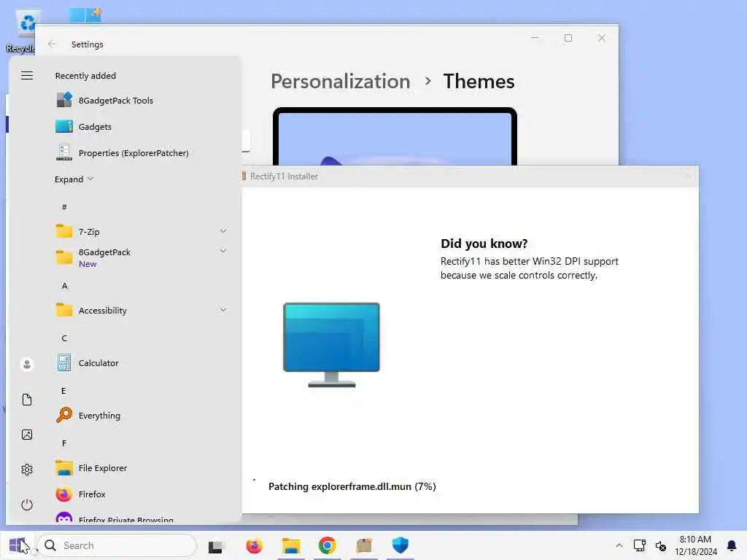Open user account icon in Start sidebar
The image size is (747, 560).
tap(27, 365)
